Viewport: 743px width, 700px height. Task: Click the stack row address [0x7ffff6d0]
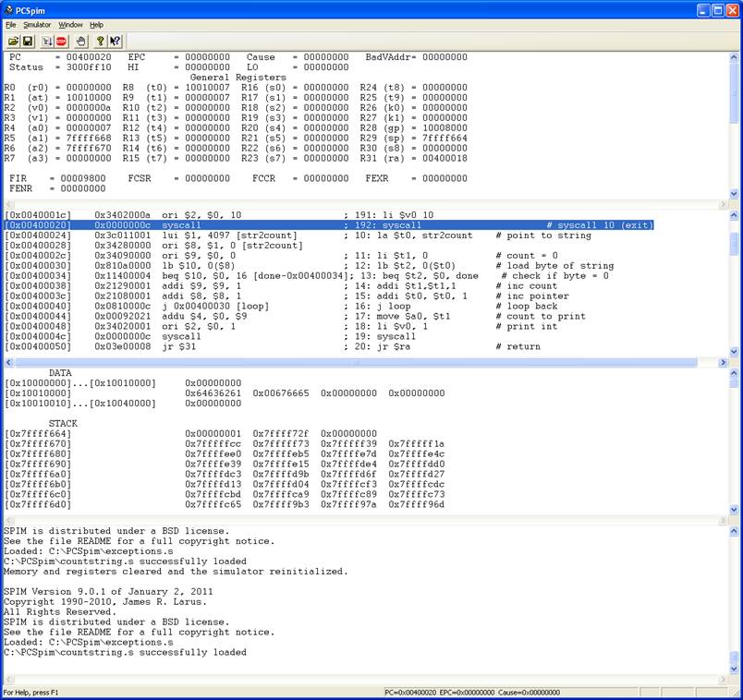point(38,504)
